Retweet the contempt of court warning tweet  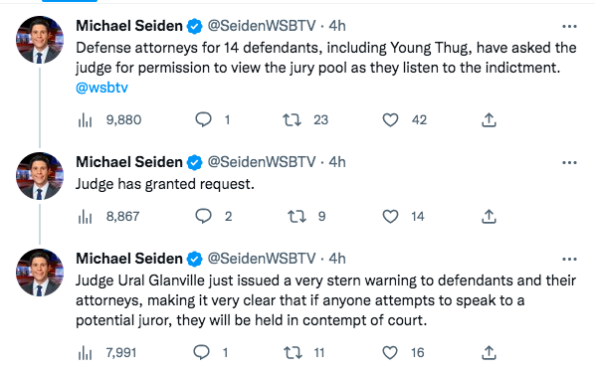[x=293, y=353]
